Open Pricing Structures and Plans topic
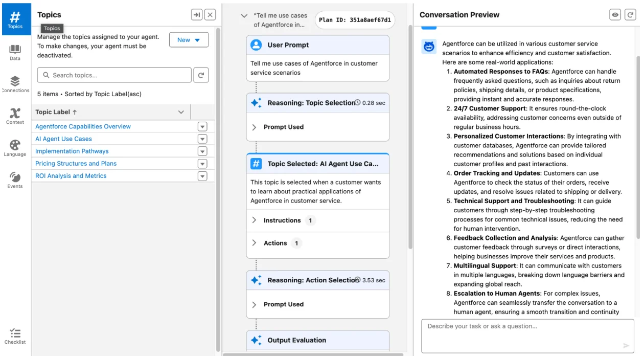644x356 pixels. (76, 164)
